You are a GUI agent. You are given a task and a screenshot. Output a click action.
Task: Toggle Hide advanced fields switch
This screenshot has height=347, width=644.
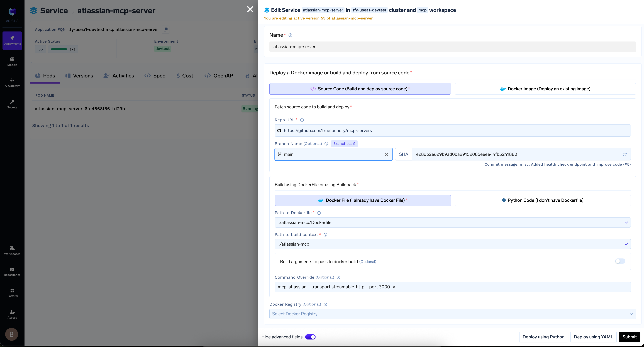coord(310,337)
